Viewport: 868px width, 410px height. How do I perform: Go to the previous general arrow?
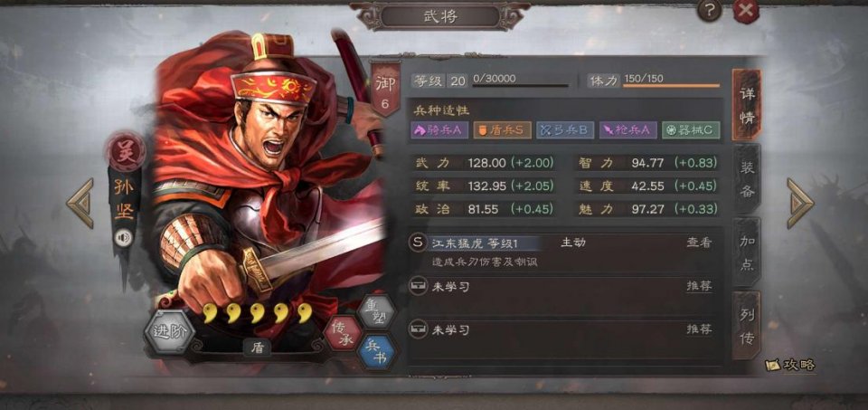[x=80, y=204]
